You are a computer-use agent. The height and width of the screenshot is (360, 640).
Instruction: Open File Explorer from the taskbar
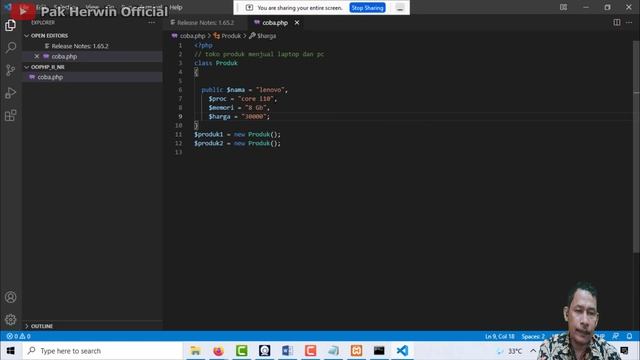tap(196, 351)
